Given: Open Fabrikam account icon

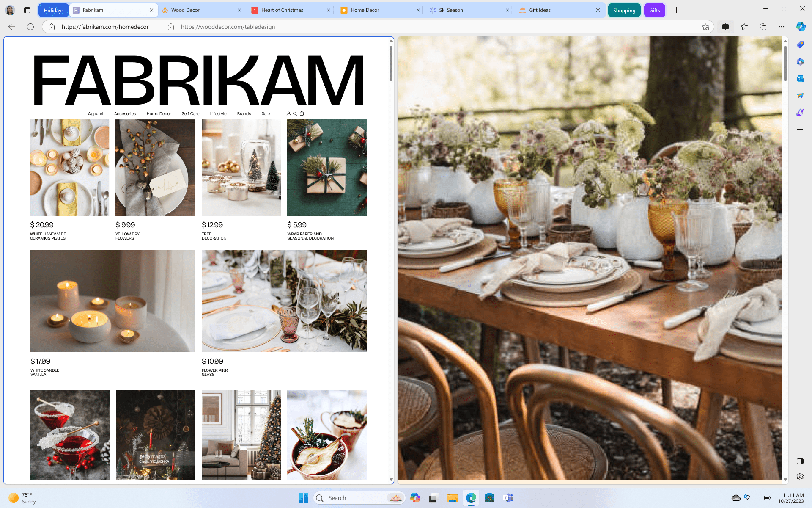Looking at the screenshot, I should 288,113.
